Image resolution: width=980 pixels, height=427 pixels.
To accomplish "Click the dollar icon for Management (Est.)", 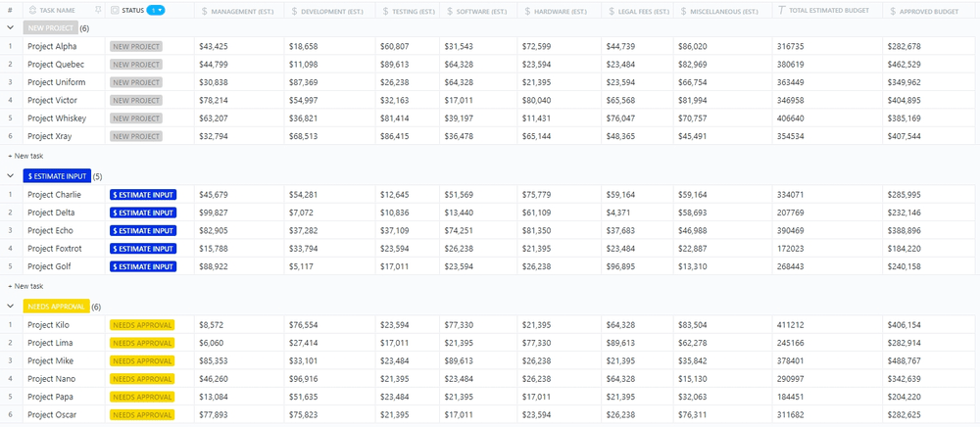I will pos(203,11).
